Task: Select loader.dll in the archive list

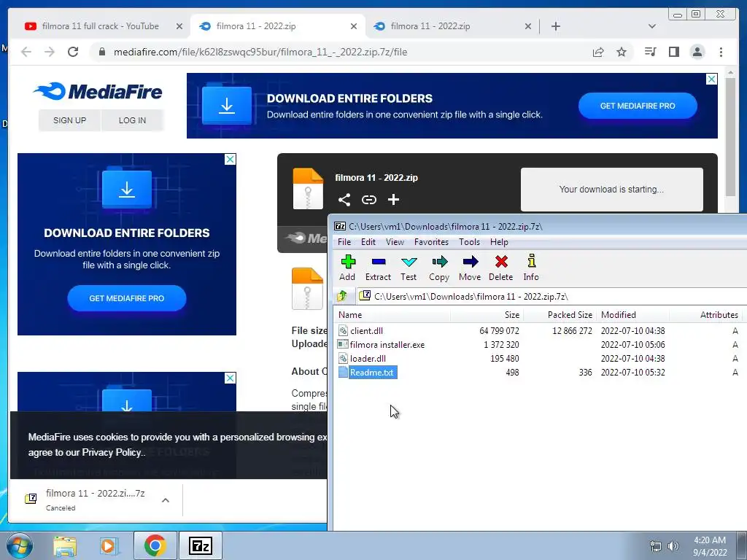Action: pyautogui.click(x=368, y=359)
